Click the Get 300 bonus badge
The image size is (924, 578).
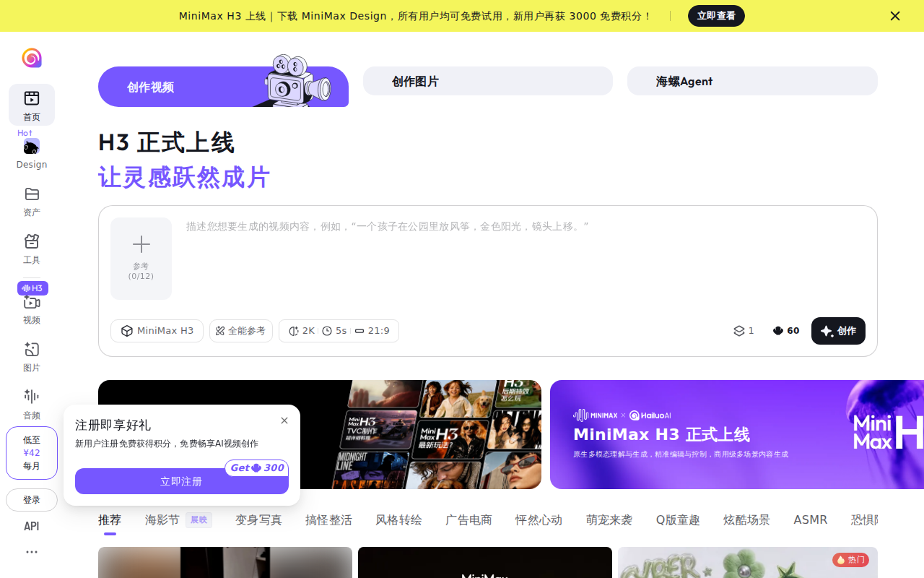coord(257,468)
